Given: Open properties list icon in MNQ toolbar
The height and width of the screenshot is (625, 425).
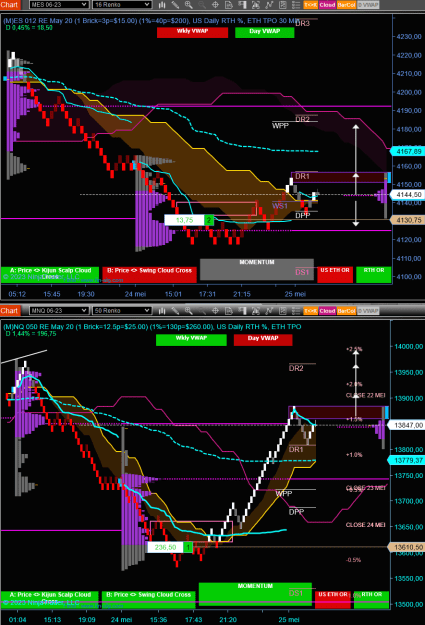Looking at the screenshot, I should (296, 311).
